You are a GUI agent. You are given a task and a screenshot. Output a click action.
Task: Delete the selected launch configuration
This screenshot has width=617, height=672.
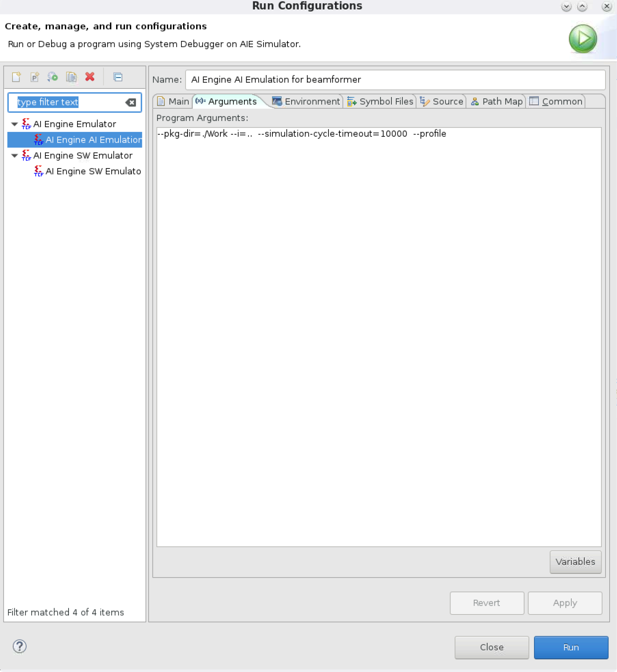tap(90, 77)
